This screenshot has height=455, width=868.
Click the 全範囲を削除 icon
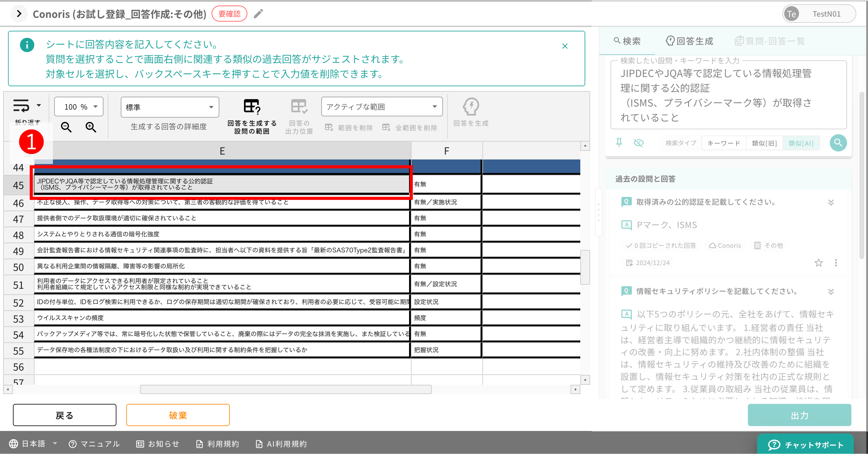386,127
